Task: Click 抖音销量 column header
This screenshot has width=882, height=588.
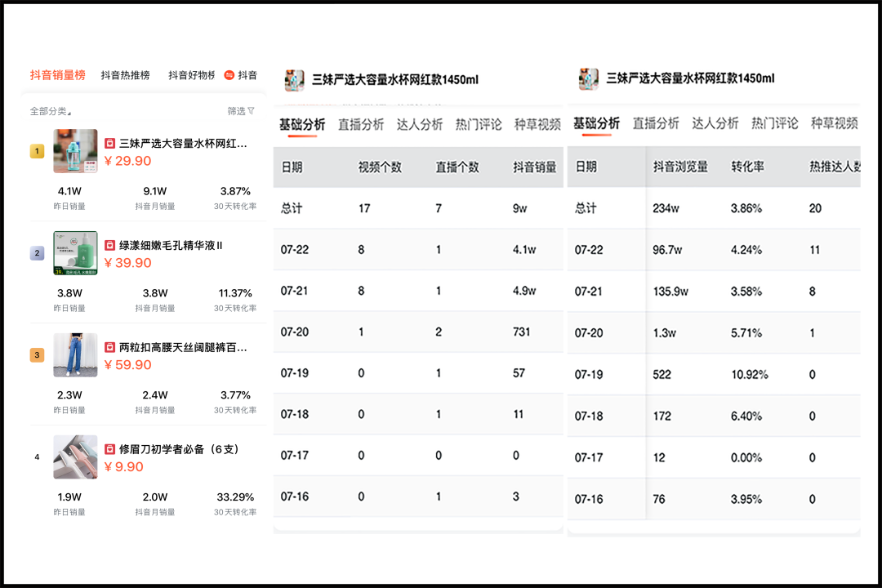Action: (x=534, y=167)
